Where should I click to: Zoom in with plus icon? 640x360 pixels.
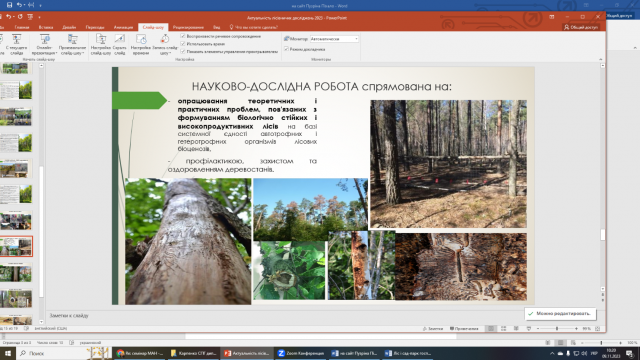[576, 329]
